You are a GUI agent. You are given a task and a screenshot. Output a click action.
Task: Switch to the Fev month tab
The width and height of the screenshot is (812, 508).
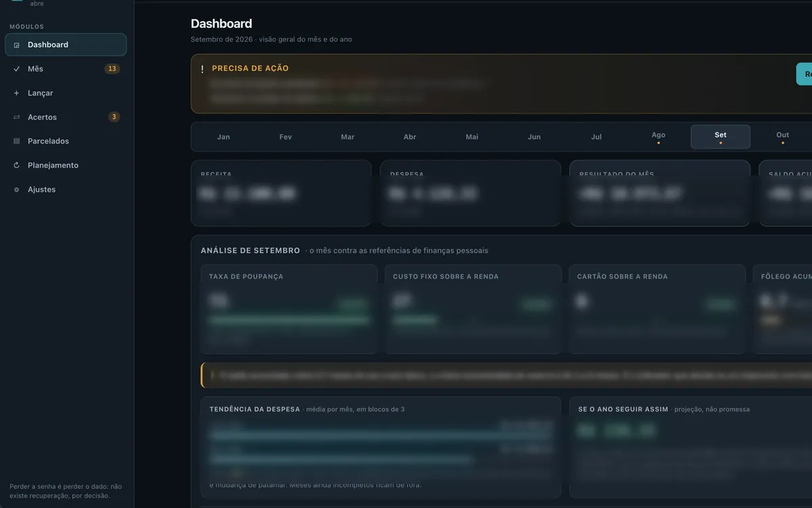click(x=286, y=137)
